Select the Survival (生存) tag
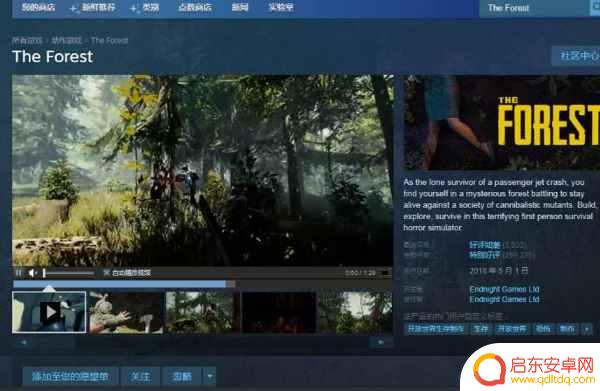 coord(481,329)
